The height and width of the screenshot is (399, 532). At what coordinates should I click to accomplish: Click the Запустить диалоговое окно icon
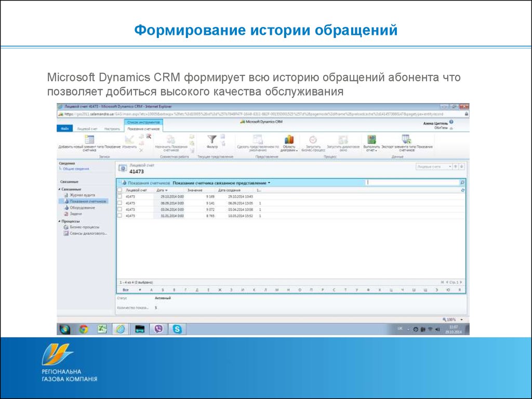(x=343, y=139)
